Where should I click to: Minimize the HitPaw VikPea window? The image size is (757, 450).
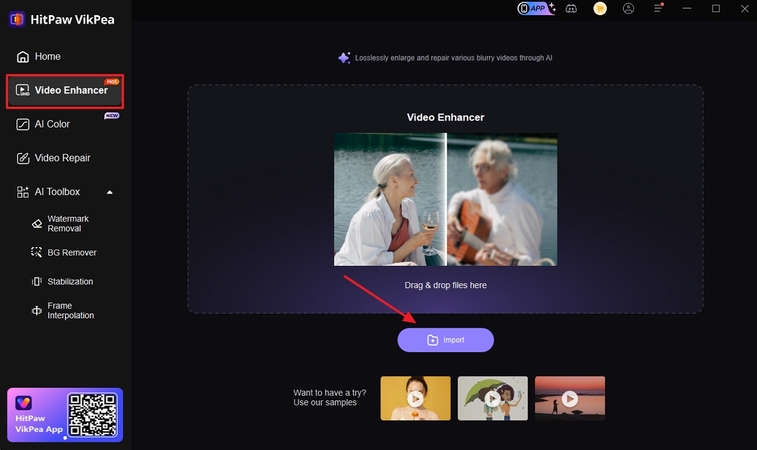coord(687,8)
